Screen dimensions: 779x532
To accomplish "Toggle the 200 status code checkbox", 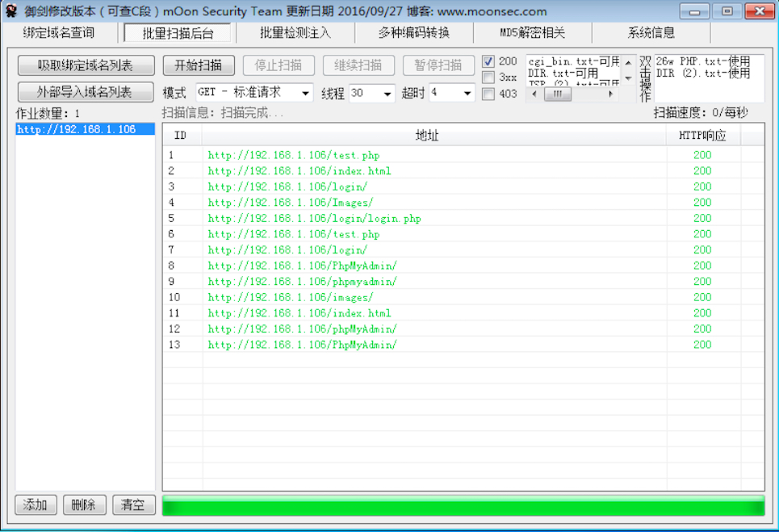I will click(488, 61).
